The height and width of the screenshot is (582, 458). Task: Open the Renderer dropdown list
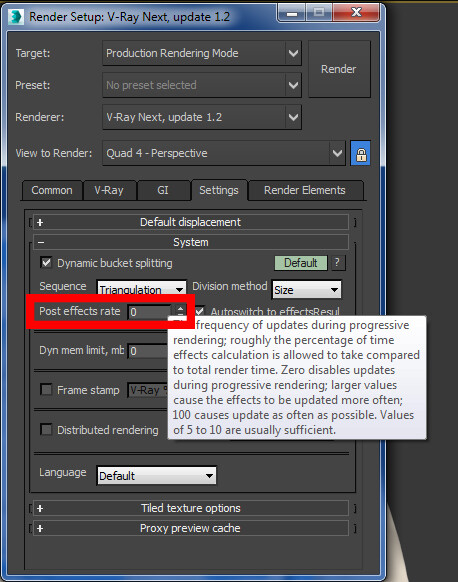tap(202, 117)
